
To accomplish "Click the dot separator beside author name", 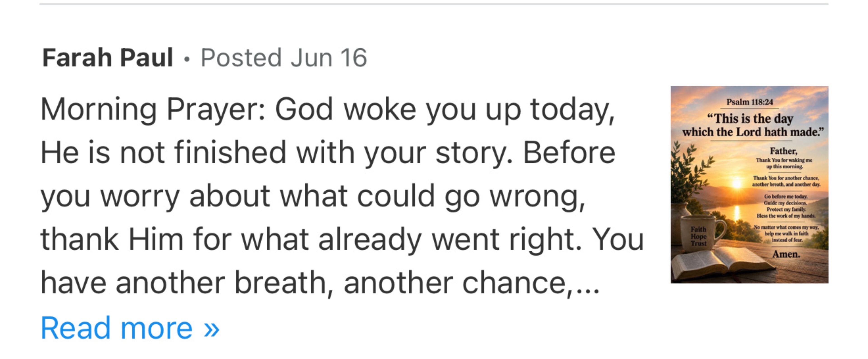I will coord(187,59).
